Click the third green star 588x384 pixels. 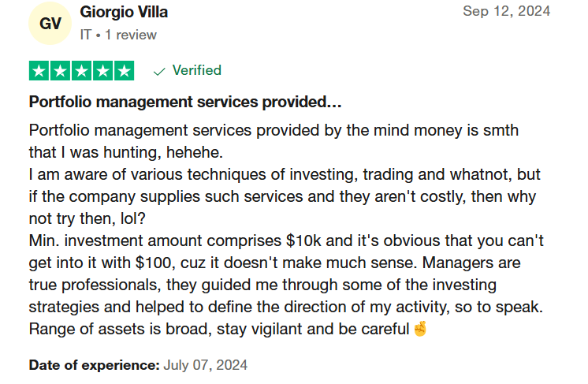pyautogui.click(x=82, y=71)
